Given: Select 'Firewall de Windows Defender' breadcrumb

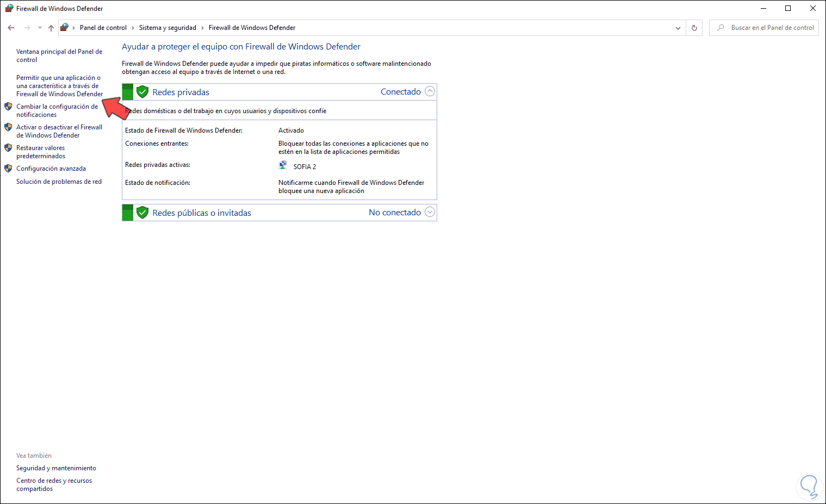Looking at the screenshot, I should [x=252, y=28].
